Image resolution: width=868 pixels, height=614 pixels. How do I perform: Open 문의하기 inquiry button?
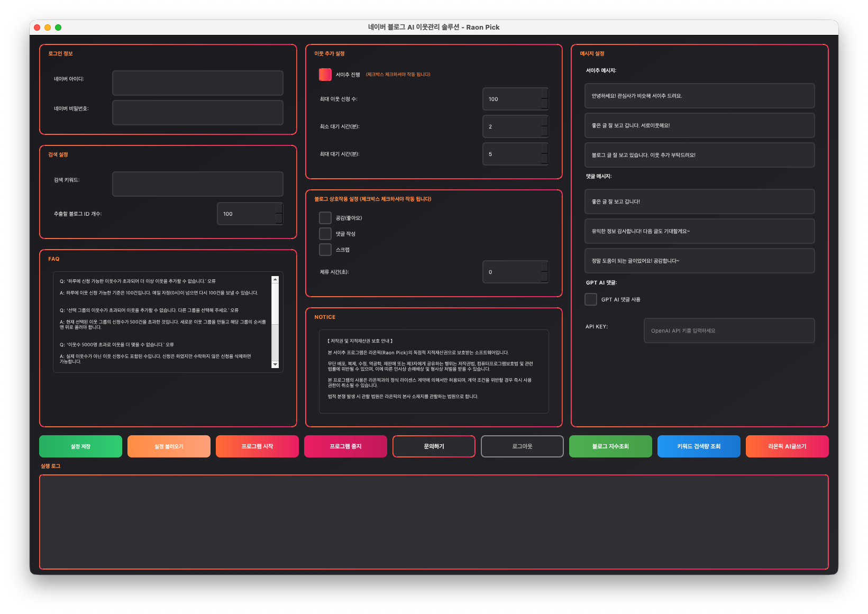point(434,446)
